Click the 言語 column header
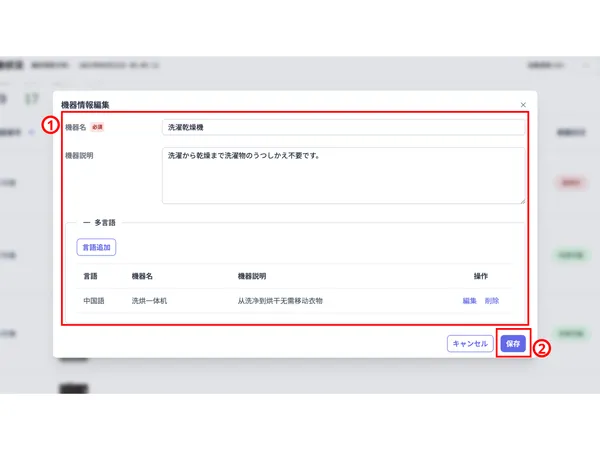Image resolution: width=600 pixels, height=450 pixels. coord(90,275)
